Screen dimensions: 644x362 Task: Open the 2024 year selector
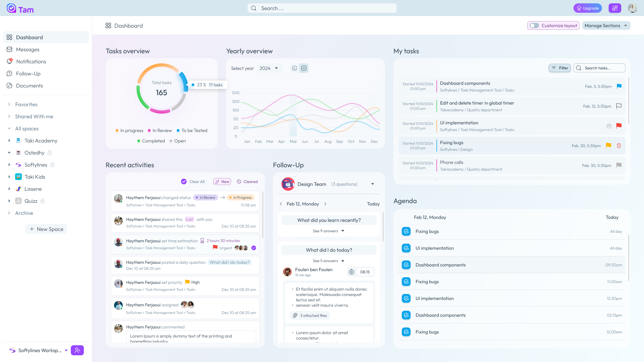(270, 68)
